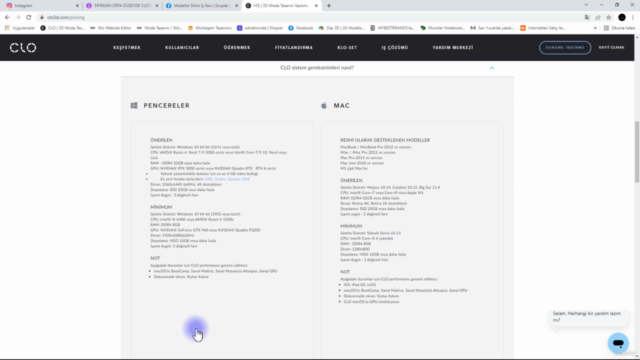Screen dimensions: 640x360
Task: Expand hidden bookmarks overflow chevron
Action: pyautogui.click(x=595, y=28)
